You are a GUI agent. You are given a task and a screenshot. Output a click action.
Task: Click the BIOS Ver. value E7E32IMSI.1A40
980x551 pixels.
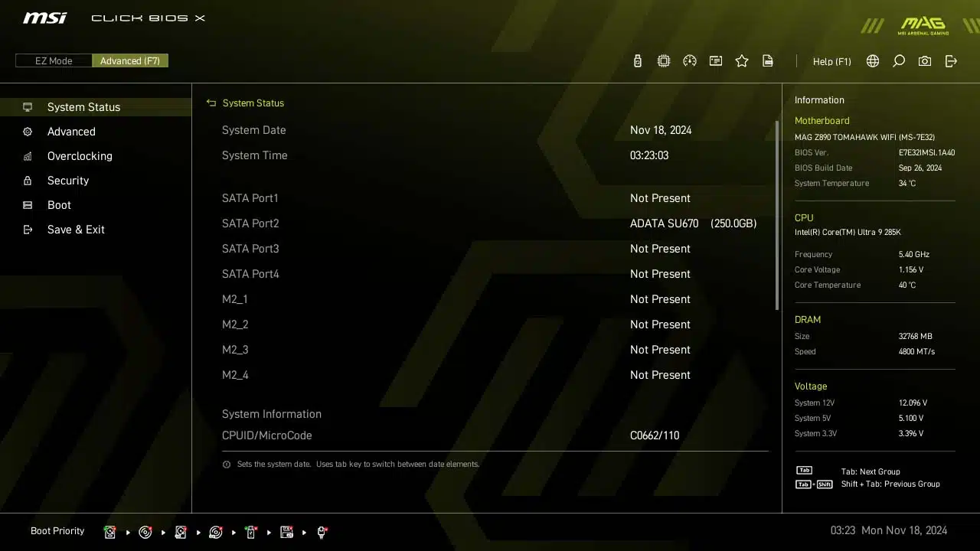click(926, 153)
